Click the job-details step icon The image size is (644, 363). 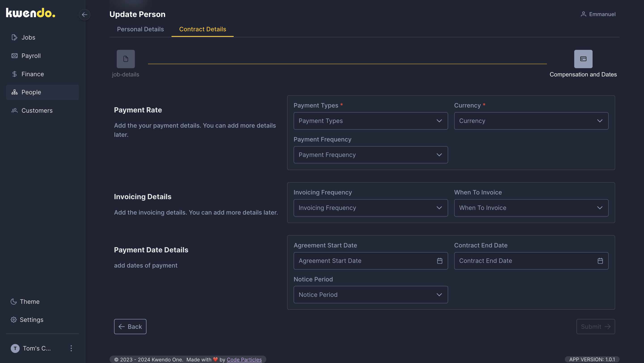(x=126, y=59)
